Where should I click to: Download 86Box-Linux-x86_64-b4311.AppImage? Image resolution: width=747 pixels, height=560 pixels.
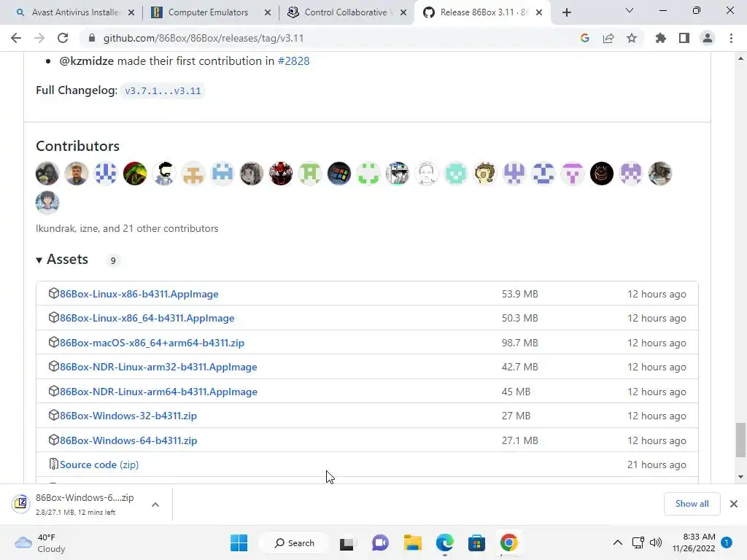pos(147,318)
